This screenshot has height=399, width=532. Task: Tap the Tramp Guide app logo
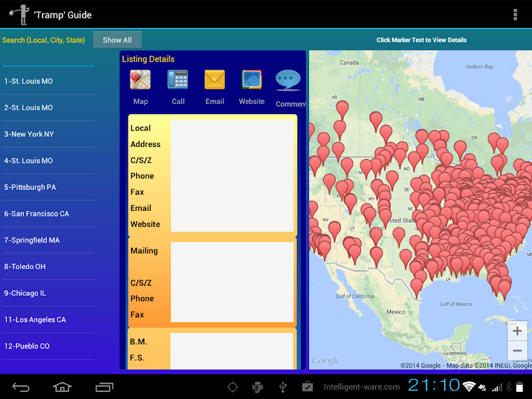pos(20,15)
